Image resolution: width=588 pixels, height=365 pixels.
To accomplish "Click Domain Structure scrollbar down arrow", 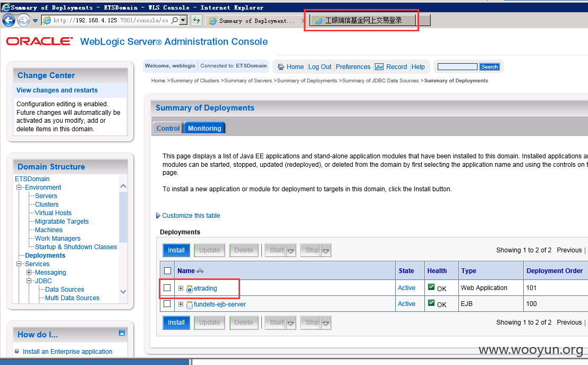I will (x=123, y=292).
